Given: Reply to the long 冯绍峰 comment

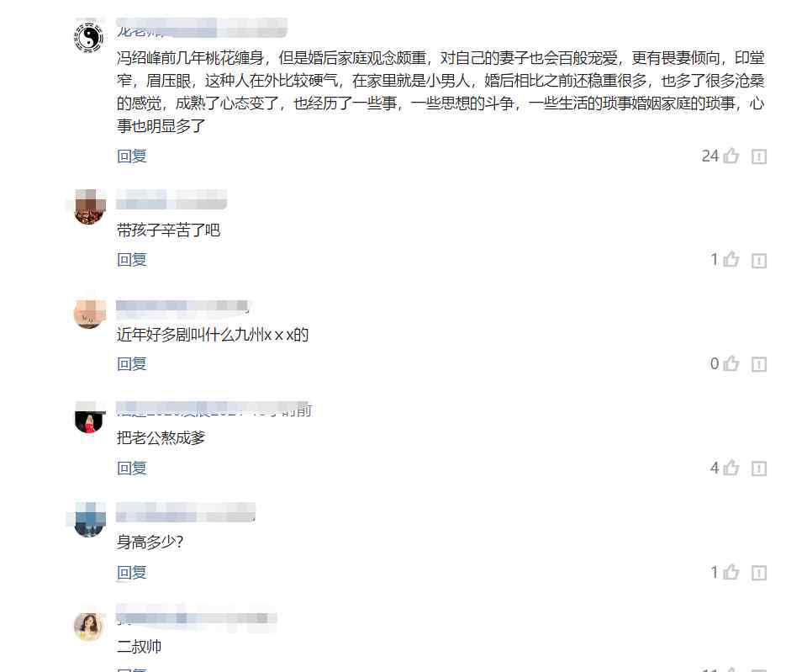Looking at the screenshot, I should point(132,156).
